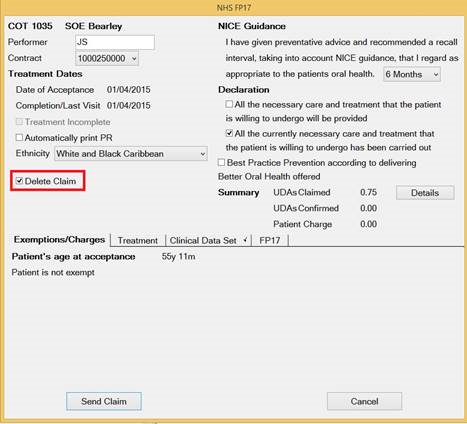Uncheck 'treatment has been carried out' declaration
The width and height of the screenshot is (467, 424).
point(229,133)
